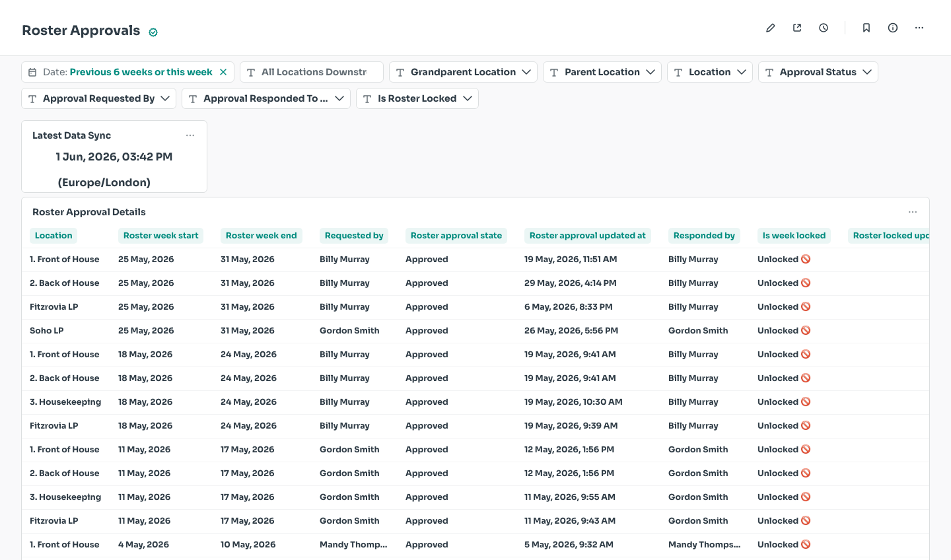Image resolution: width=951 pixels, height=560 pixels.
Task: Expand Parent Location dropdown
Action: [651, 72]
